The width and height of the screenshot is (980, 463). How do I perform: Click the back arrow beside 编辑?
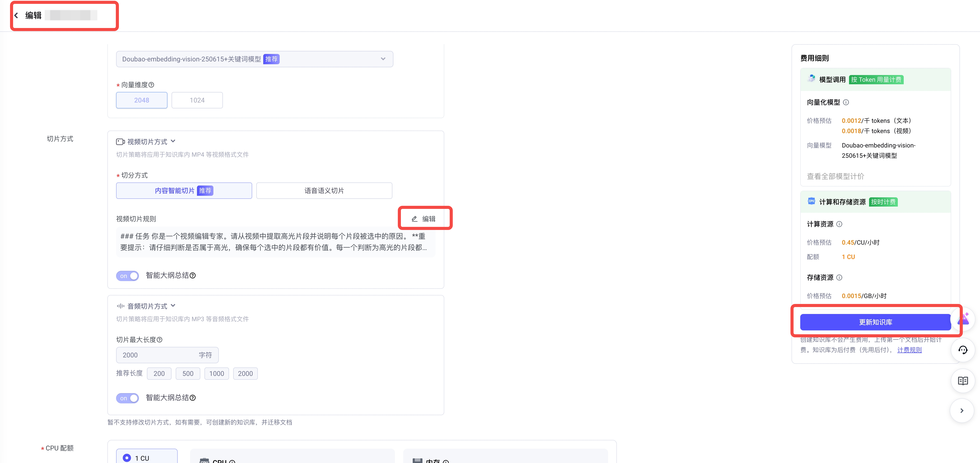coord(16,16)
